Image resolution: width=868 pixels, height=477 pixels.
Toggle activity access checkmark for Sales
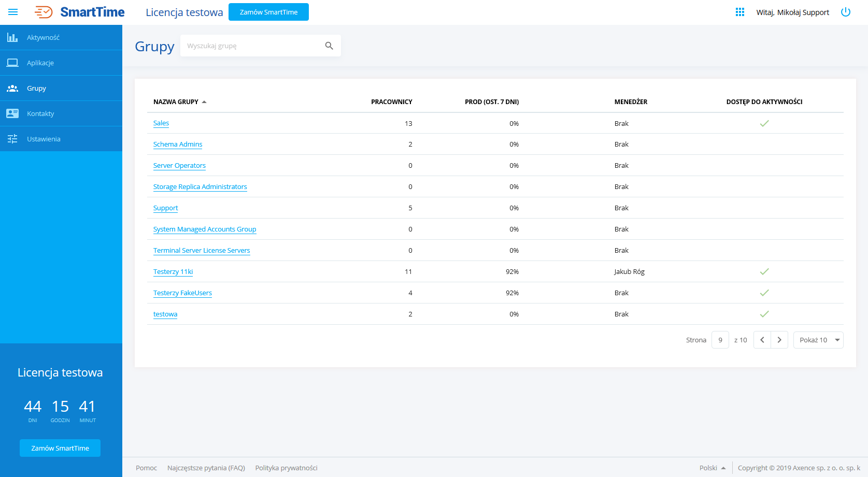[x=764, y=123]
